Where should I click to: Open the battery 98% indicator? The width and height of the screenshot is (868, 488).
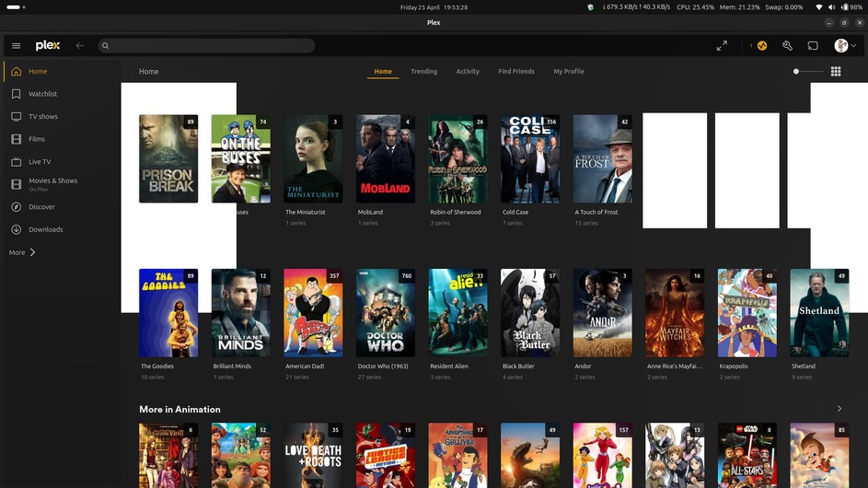852,7
